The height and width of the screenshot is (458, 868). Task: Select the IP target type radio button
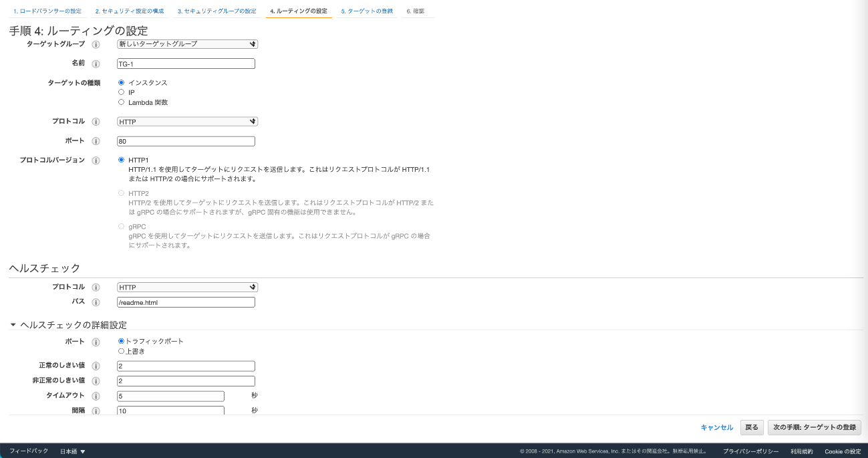(121, 92)
